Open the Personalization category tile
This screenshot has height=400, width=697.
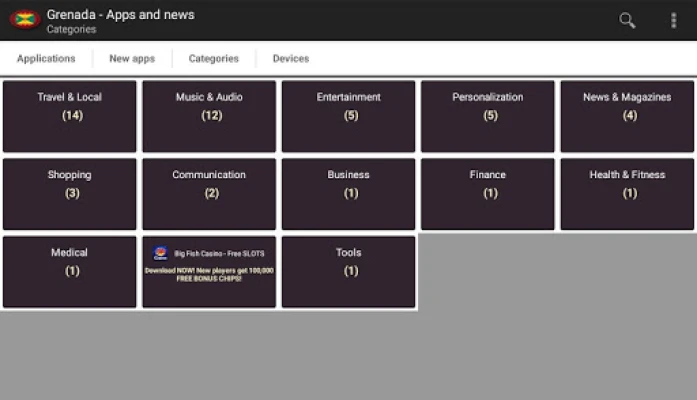(x=488, y=116)
